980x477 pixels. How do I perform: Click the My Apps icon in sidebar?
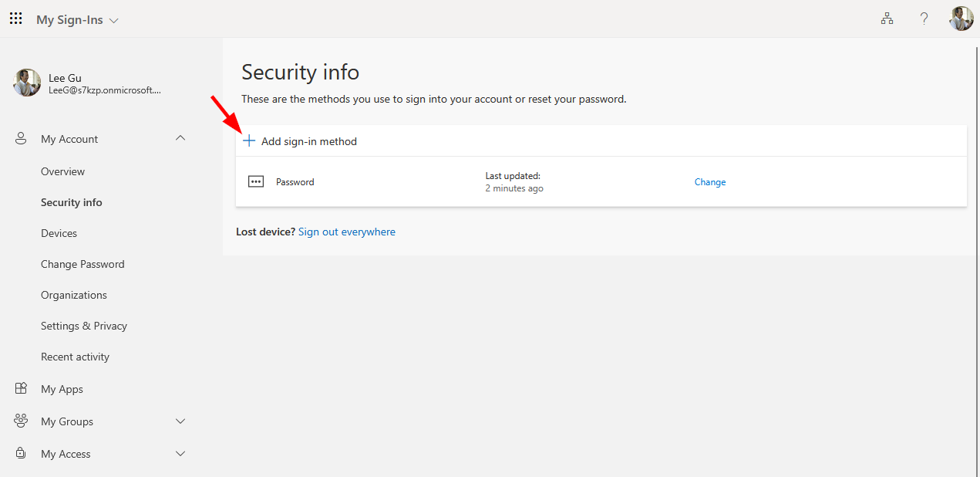coord(22,389)
